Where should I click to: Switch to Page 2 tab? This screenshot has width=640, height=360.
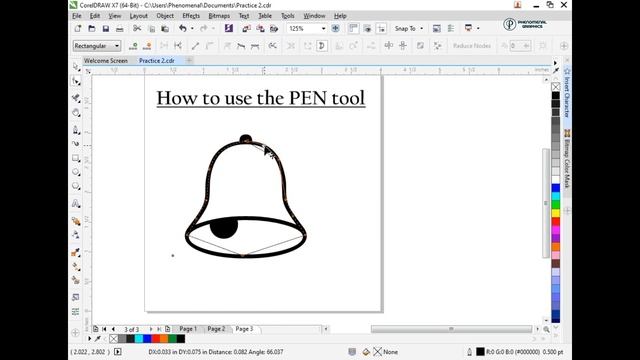pyautogui.click(x=216, y=329)
